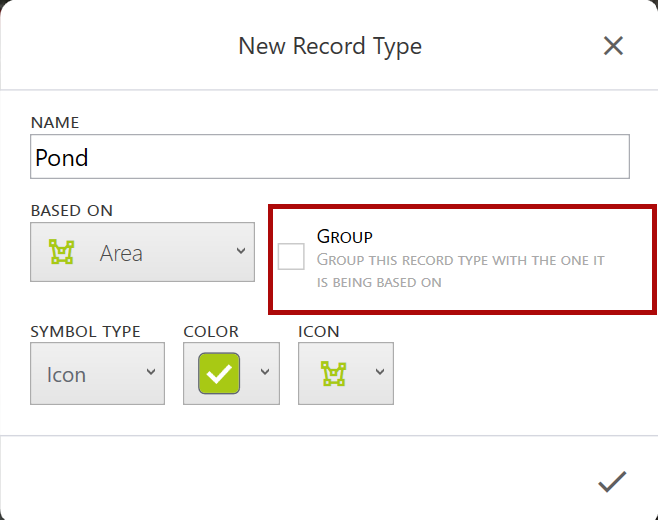Screen dimensions: 658x520
Task: Click the BASED ON label
Action: pyautogui.click(x=72, y=210)
